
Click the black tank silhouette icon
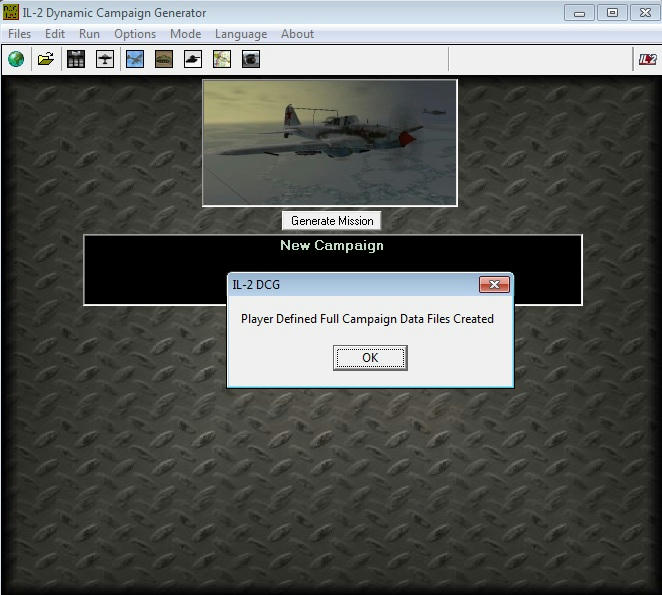pos(193,59)
